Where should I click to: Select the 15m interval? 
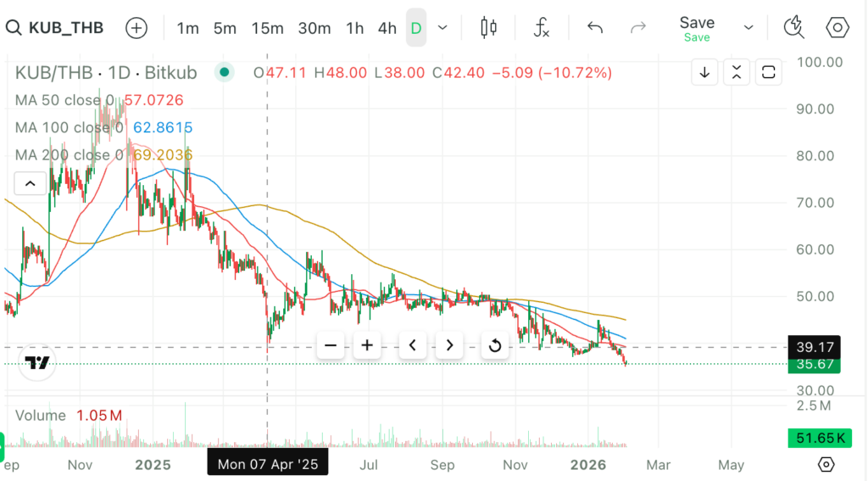pyautogui.click(x=267, y=28)
